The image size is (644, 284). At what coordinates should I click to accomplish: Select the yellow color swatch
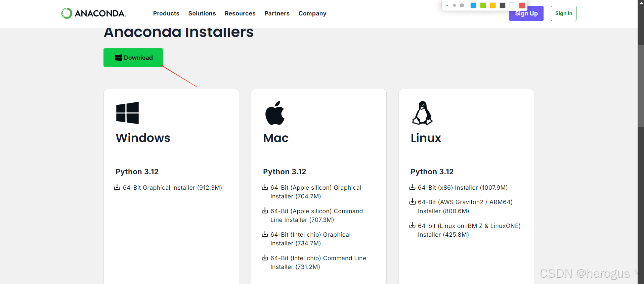point(493,5)
